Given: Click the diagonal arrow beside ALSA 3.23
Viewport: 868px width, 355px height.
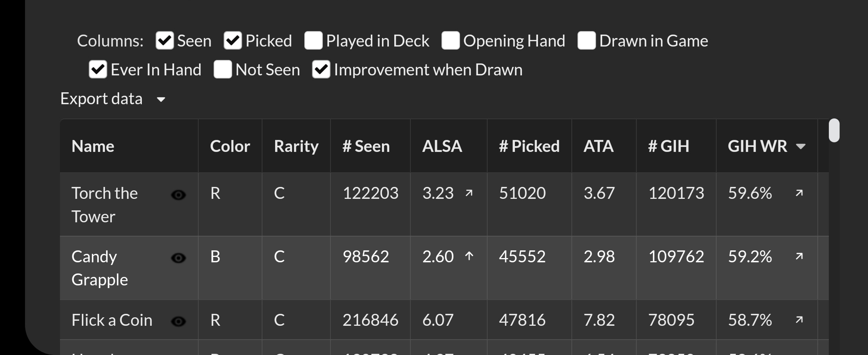Looking at the screenshot, I should coord(469,193).
